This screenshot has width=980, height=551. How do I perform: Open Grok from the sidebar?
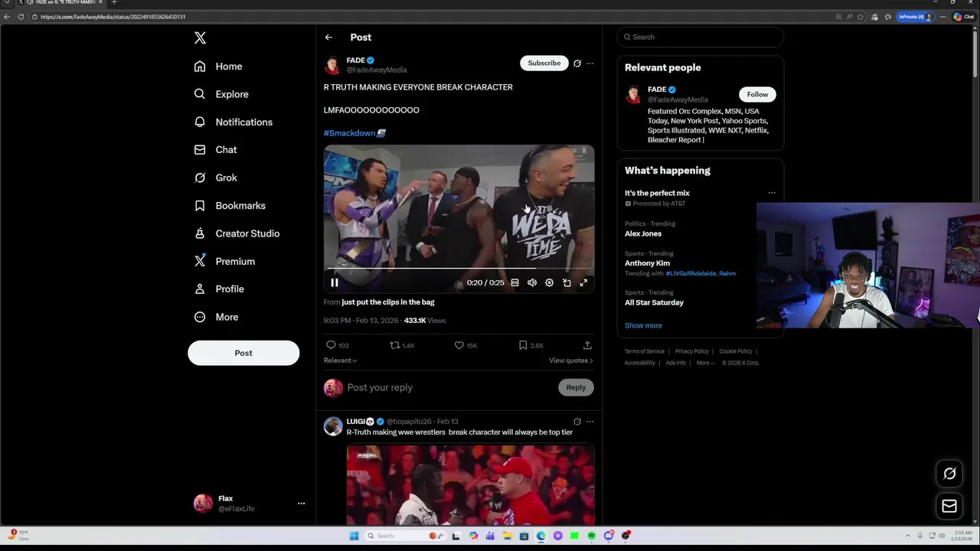215,178
